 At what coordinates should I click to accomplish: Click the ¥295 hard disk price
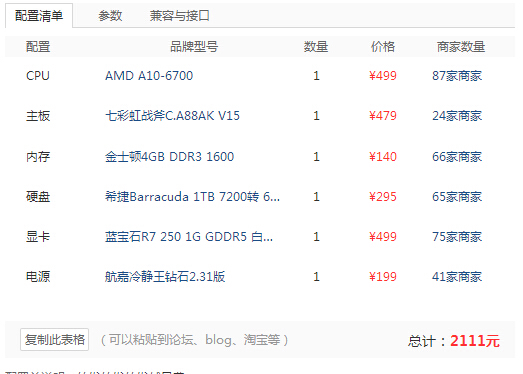pos(383,197)
